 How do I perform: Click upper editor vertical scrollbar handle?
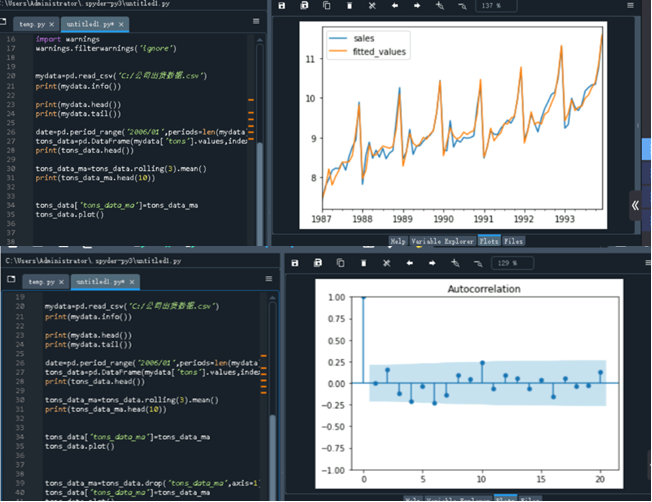259,193
